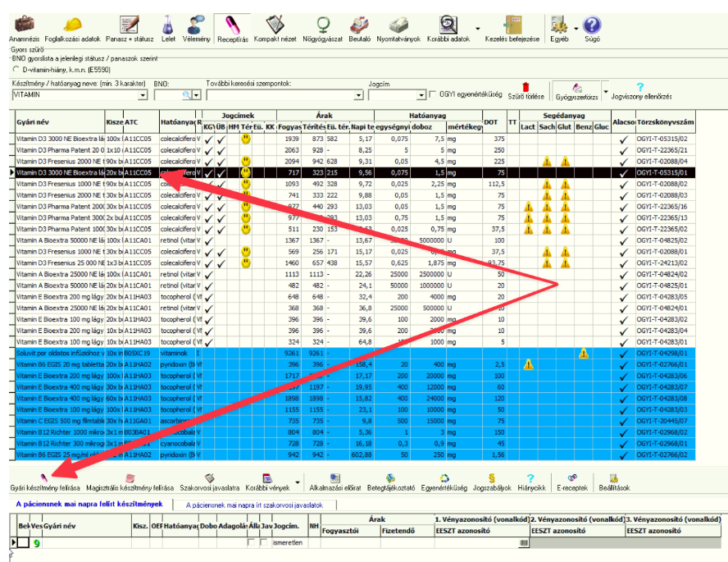Expand the BNO field dropdown arrow
This screenshot has height=562, width=728.
[x=197, y=95]
